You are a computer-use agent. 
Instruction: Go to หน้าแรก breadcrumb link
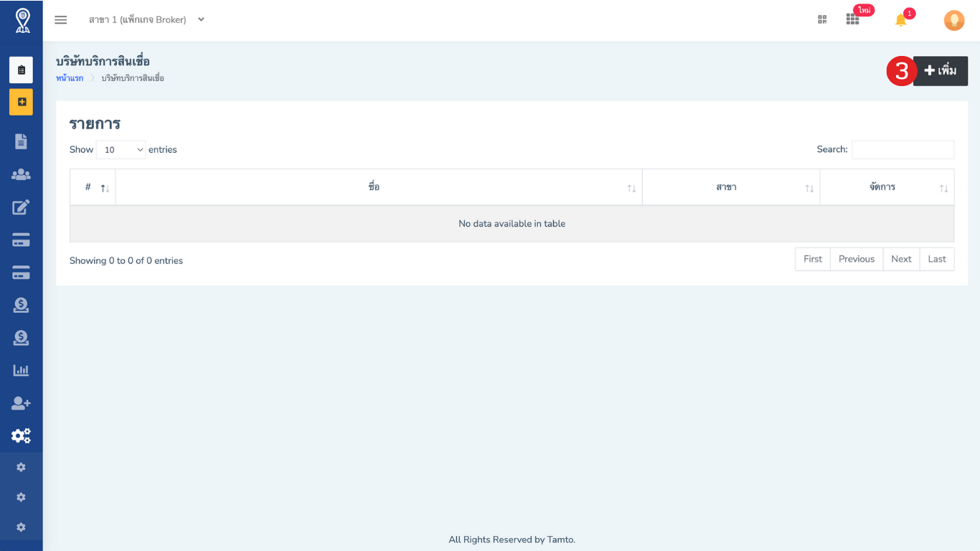point(70,78)
